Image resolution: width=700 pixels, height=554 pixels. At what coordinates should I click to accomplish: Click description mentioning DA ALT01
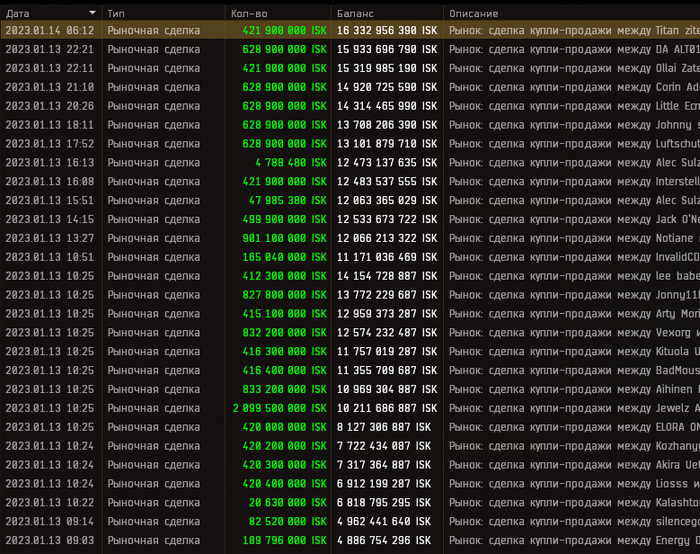[574, 49]
